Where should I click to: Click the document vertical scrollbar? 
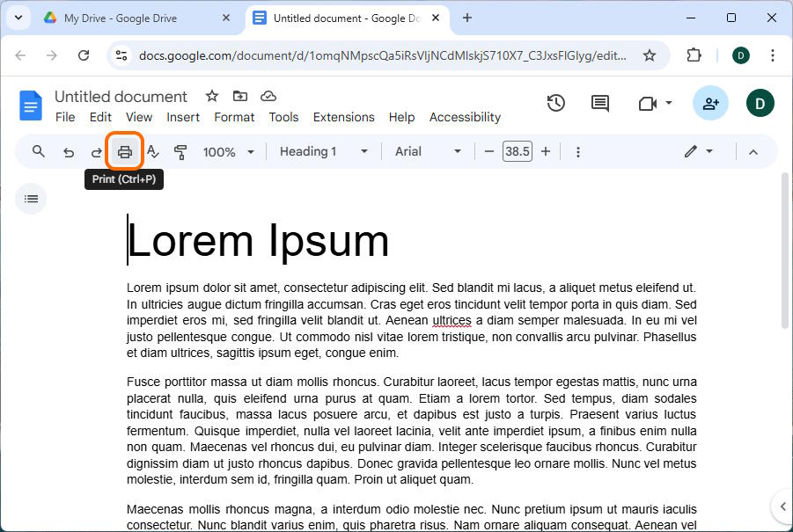[784, 251]
